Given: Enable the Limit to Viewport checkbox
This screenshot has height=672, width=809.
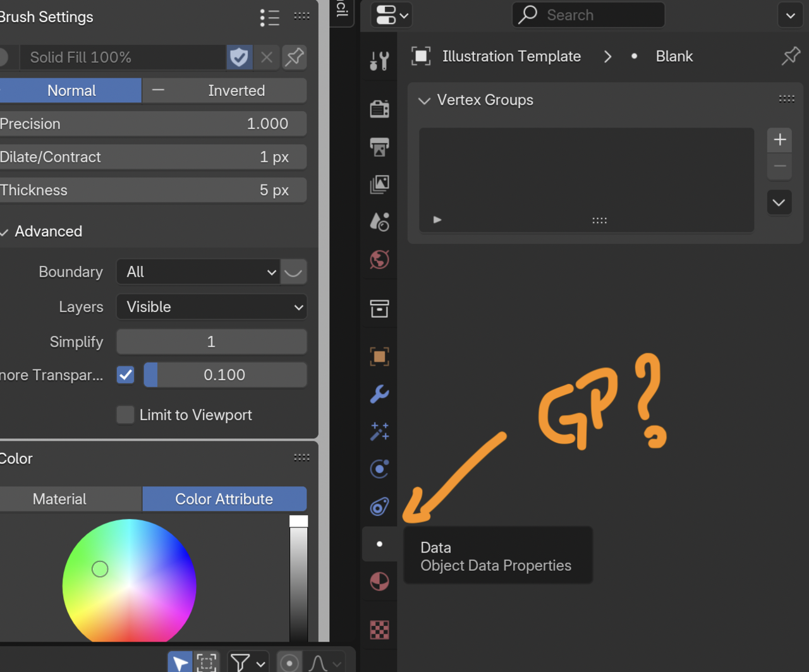Looking at the screenshot, I should pyautogui.click(x=125, y=415).
